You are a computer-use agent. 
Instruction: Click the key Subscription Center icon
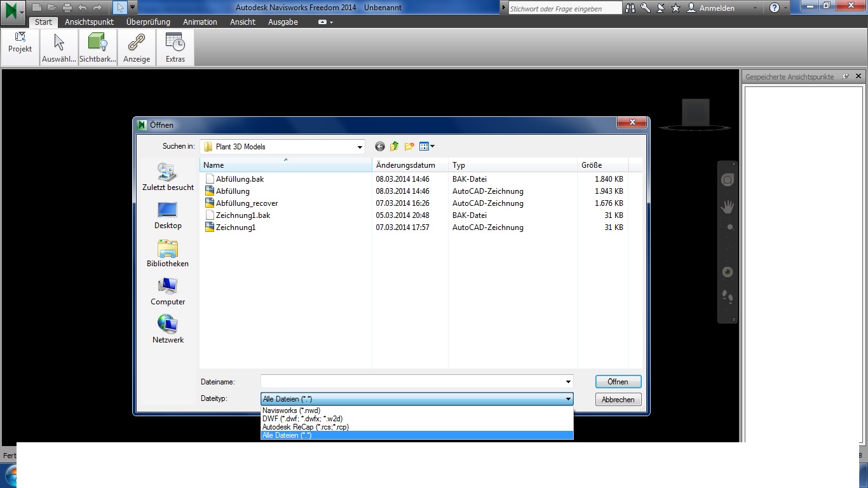[646, 8]
